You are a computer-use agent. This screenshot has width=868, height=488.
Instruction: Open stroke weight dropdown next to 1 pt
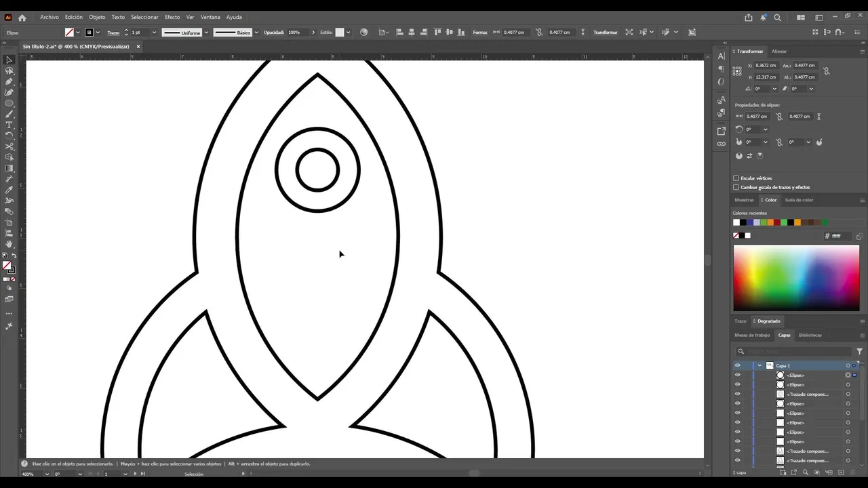tap(155, 33)
